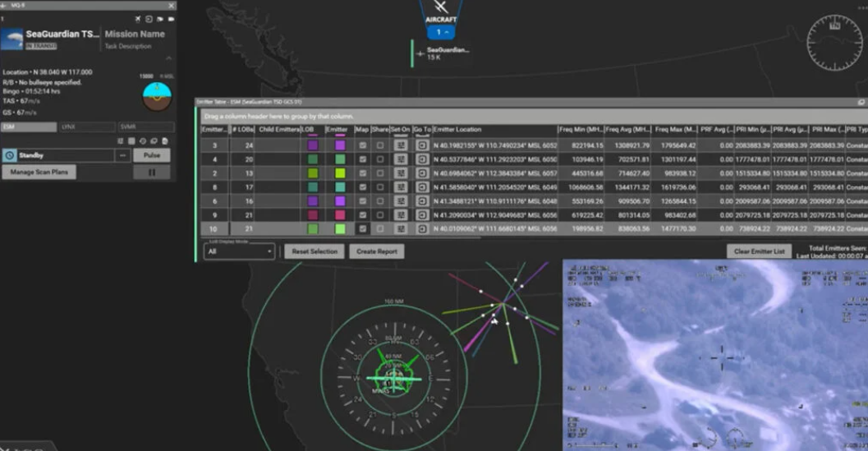Viewport: 868px width, 451px height.
Task: Click the Emitter color swatch for emitter 6
Action: coord(339,201)
